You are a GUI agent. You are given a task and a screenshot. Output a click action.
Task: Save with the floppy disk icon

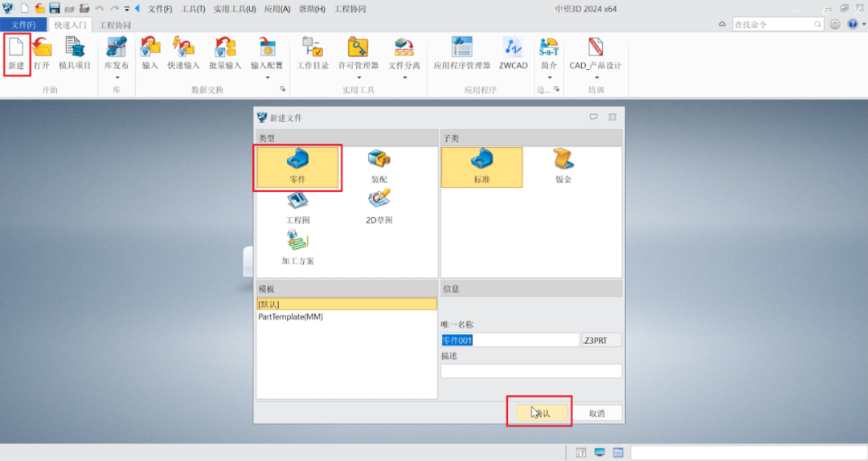pyautogui.click(x=55, y=8)
